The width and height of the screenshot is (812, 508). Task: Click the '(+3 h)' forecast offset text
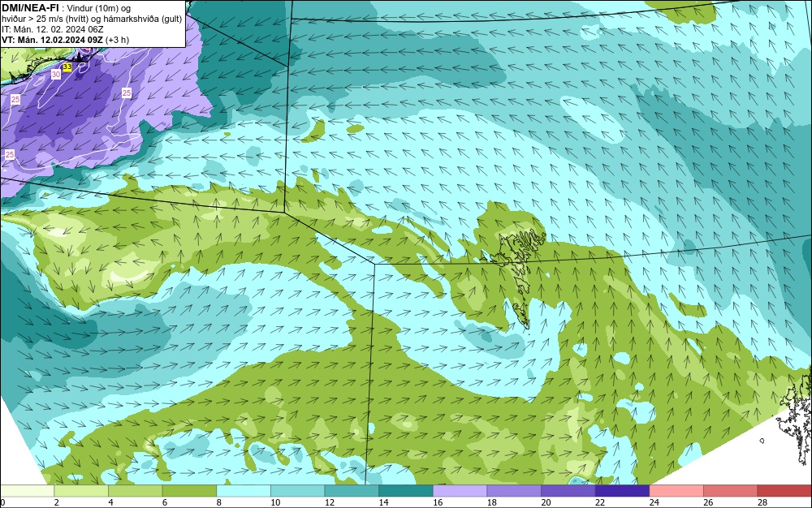tap(117, 40)
